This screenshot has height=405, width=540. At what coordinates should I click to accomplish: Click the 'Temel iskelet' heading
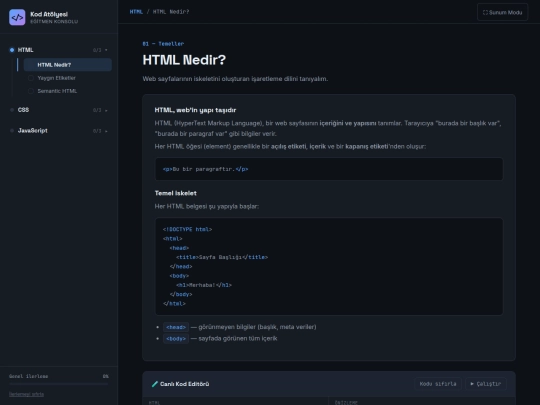point(176,193)
